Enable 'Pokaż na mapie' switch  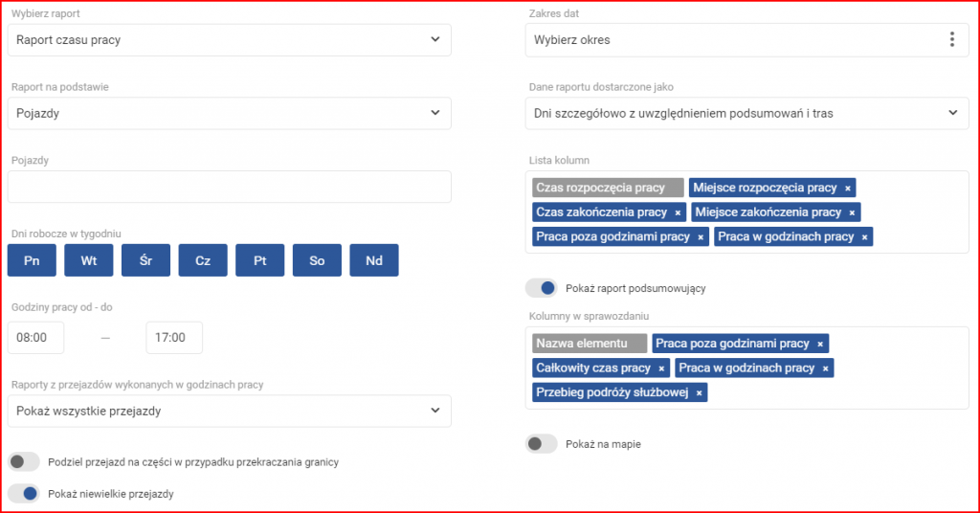pyautogui.click(x=542, y=444)
